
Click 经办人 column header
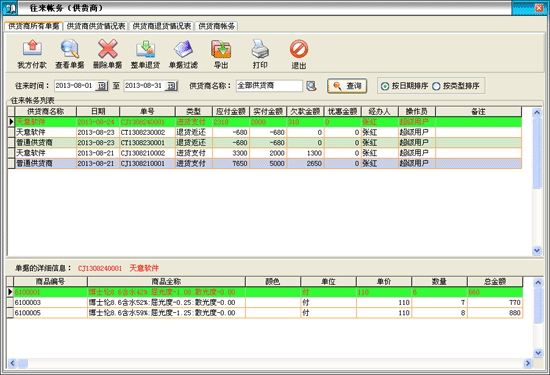(x=380, y=112)
